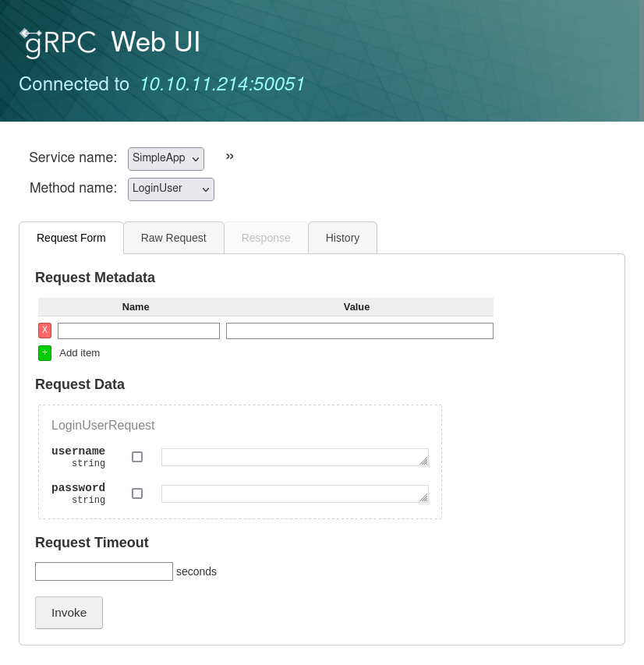Open the Method name dropdown
The image size is (644, 665).
(171, 189)
